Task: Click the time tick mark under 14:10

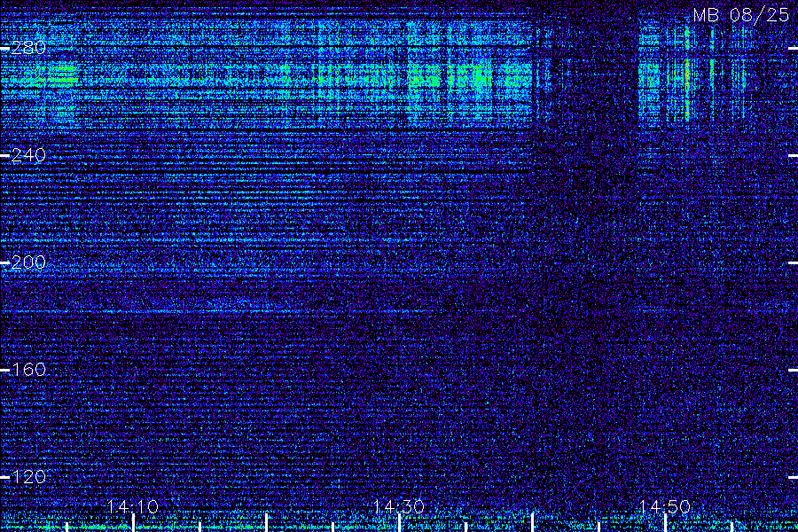Action: click(x=133, y=523)
